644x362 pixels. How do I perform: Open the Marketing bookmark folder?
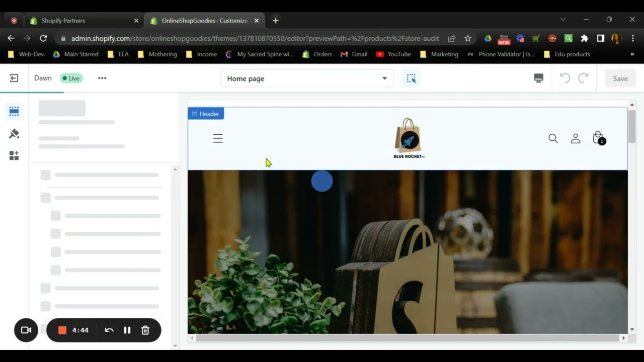[x=439, y=54]
